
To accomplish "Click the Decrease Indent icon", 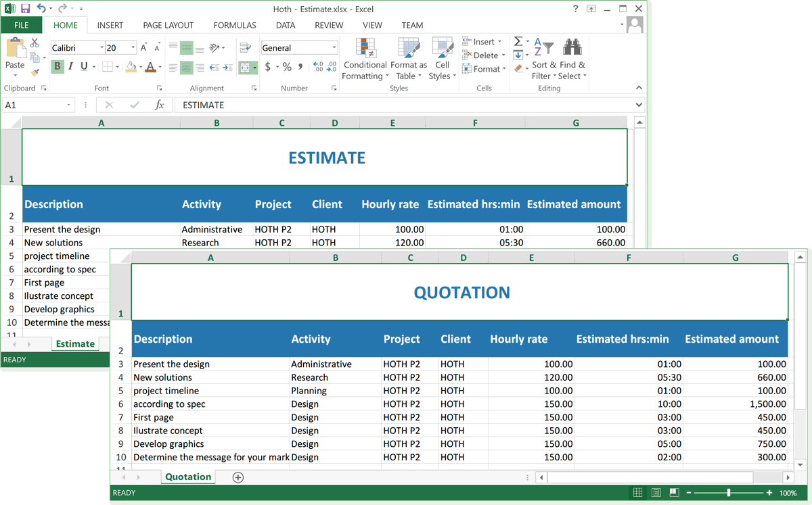I will point(214,68).
